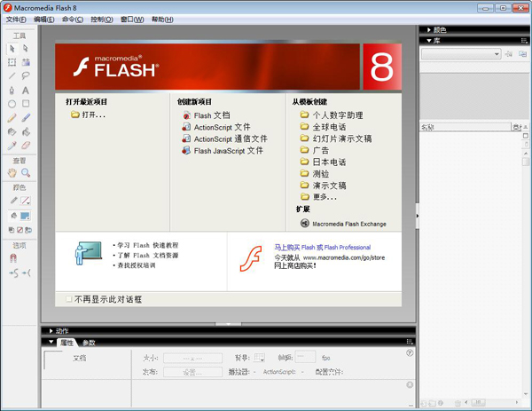Collapse the right panel dock arrow
Image resolution: width=532 pixels, height=411 pixels.
point(418,216)
